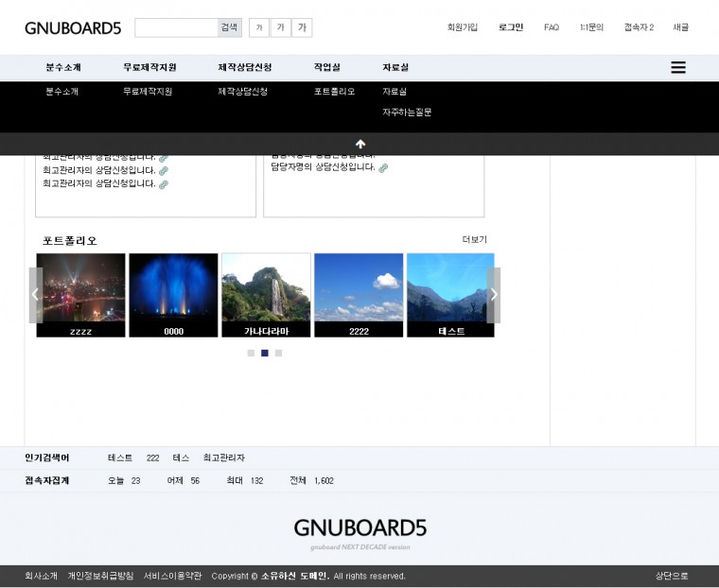
Task: Click in the search input field
Action: tap(176, 27)
